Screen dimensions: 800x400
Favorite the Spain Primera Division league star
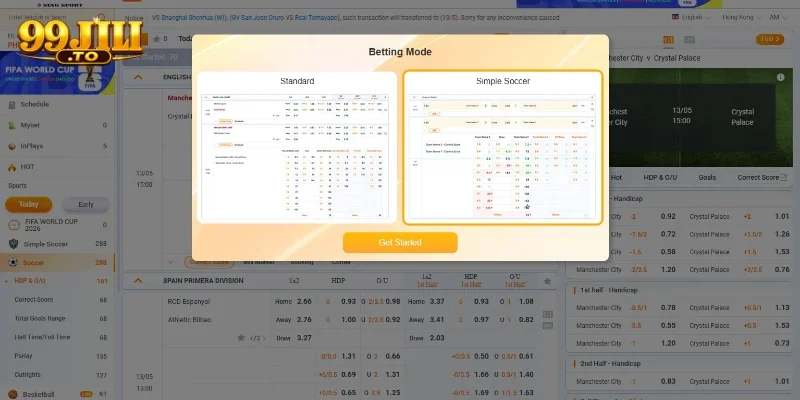pyautogui.click(x=547, y=281)
